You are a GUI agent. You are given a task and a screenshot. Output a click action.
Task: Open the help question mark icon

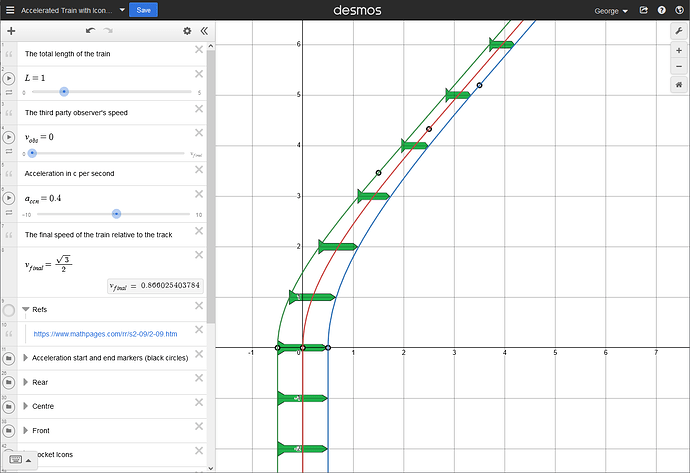point(661,10)
